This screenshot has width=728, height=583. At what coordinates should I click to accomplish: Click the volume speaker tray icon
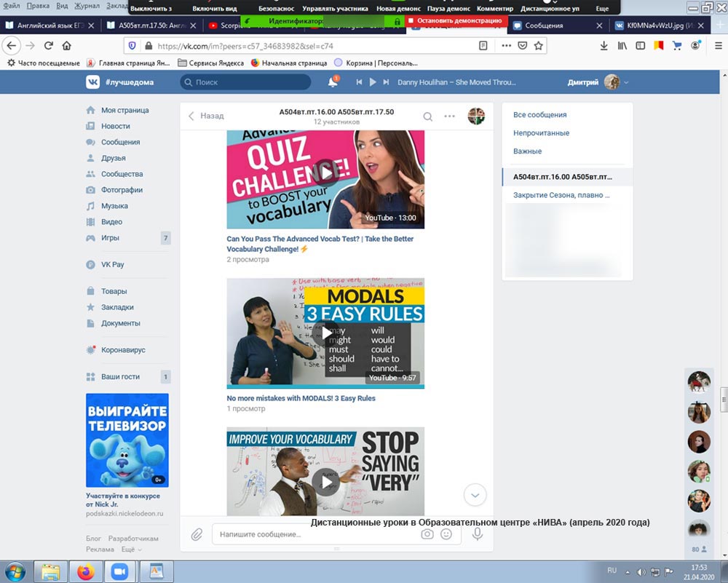[x=641, y=572]
